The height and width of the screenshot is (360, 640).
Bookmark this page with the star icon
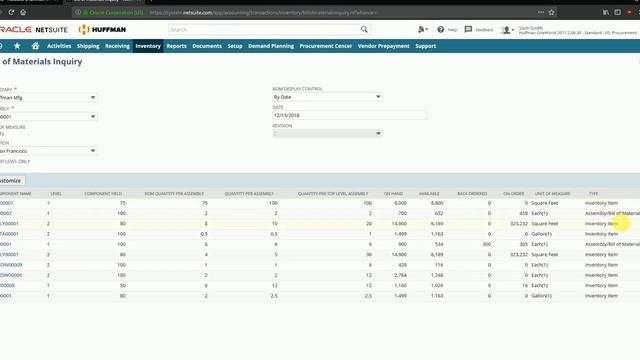(x=551, y=12)
